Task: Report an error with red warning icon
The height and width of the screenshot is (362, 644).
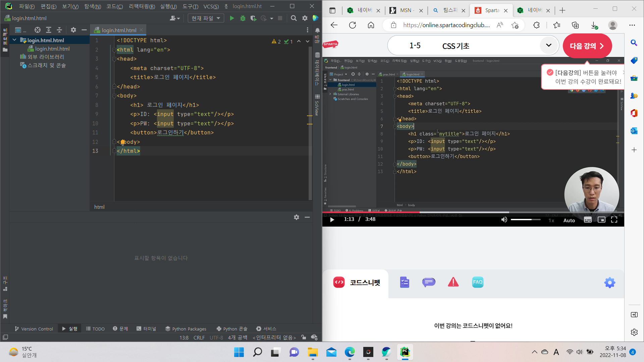Action: (x=453, y=282)
